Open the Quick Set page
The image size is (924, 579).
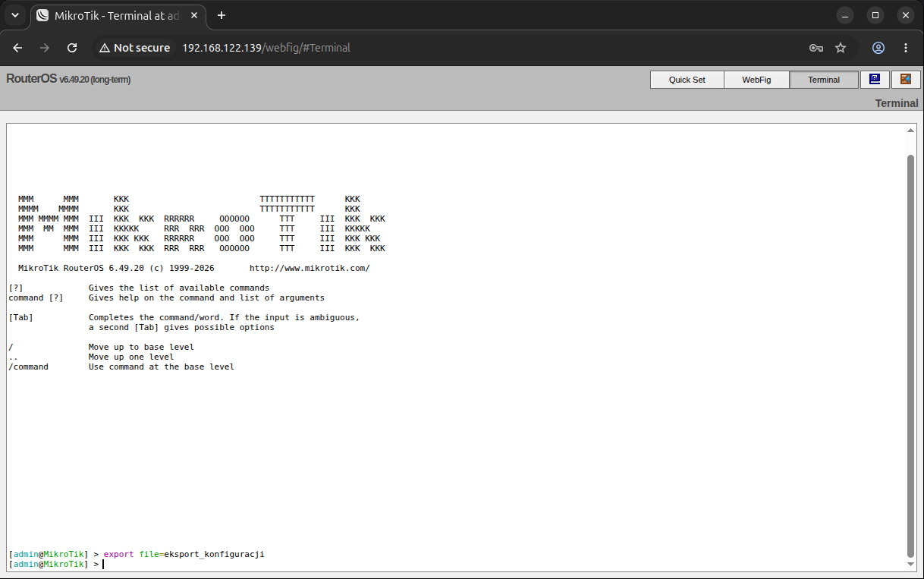point(687,80)
